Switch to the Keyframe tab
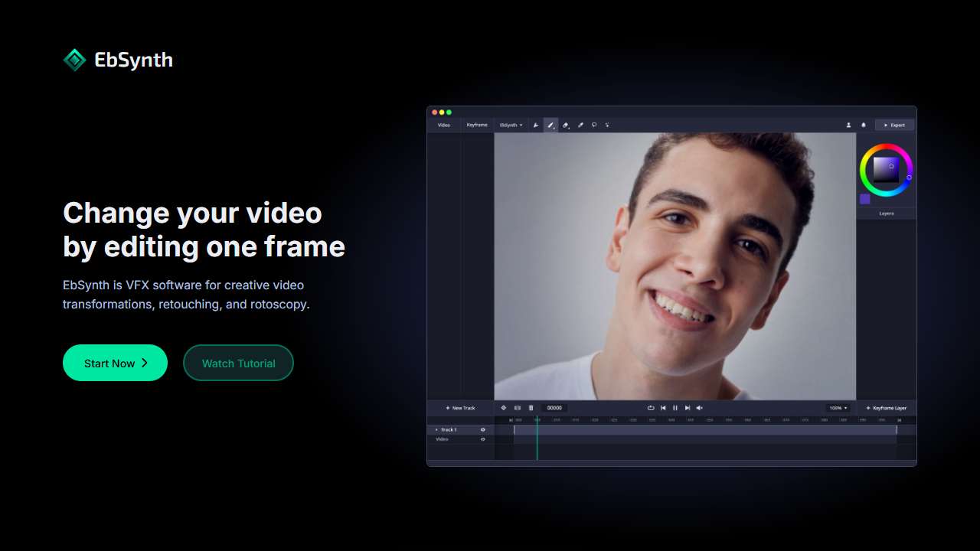980x551 pixels. (x=477, y=125)
